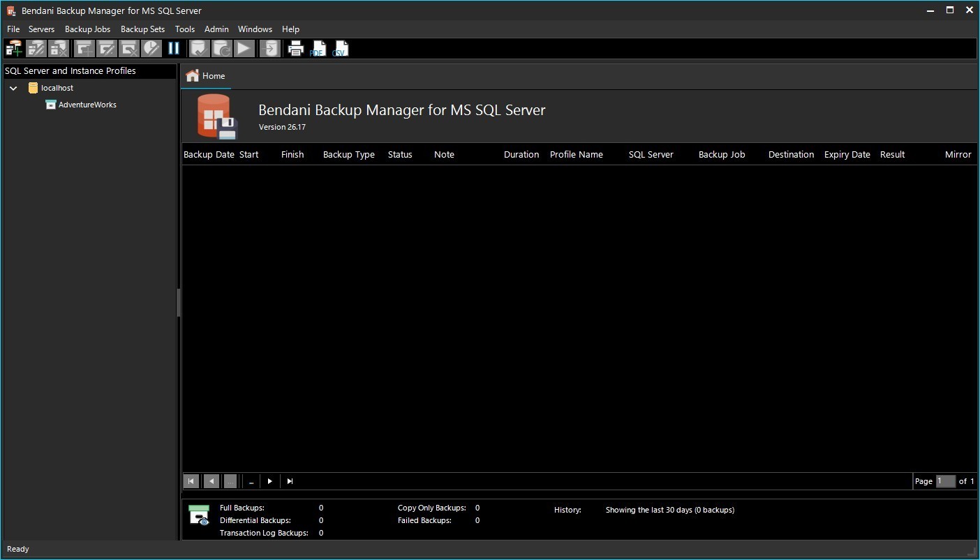Sort by Backup Date column header
980x560 pixels.
click(209, 155)
